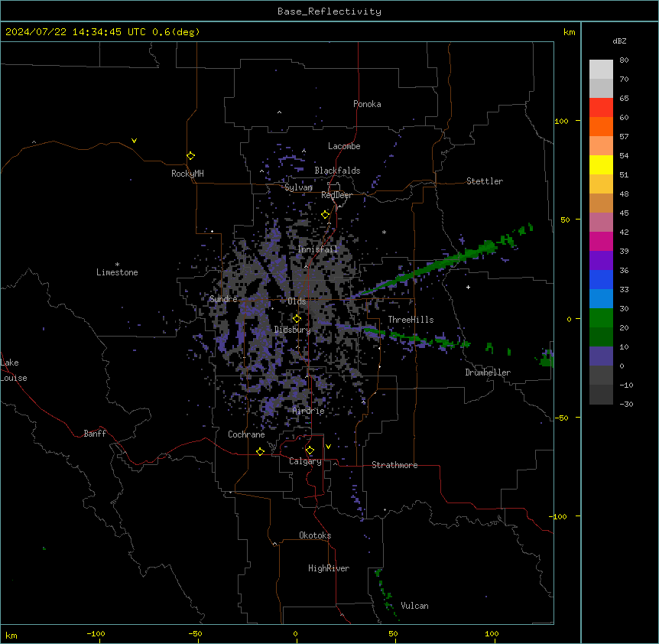Image resolution: width=659 pixels, height=644 pixels.
Task: Click the yellow diamond marker above Calgary
Action: pos(310,450)
